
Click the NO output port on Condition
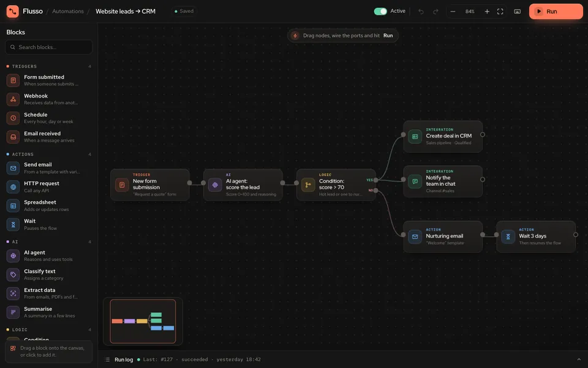click(x=375, y=190)
